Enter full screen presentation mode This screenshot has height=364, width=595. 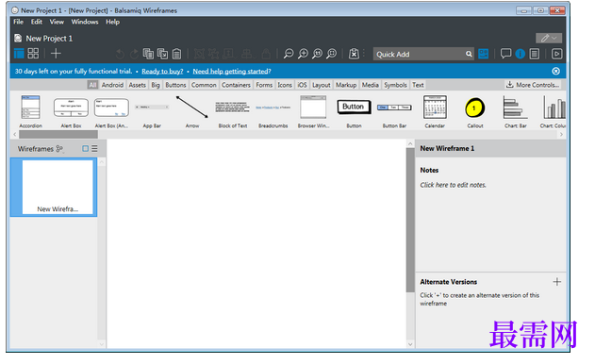click(556, 54)
